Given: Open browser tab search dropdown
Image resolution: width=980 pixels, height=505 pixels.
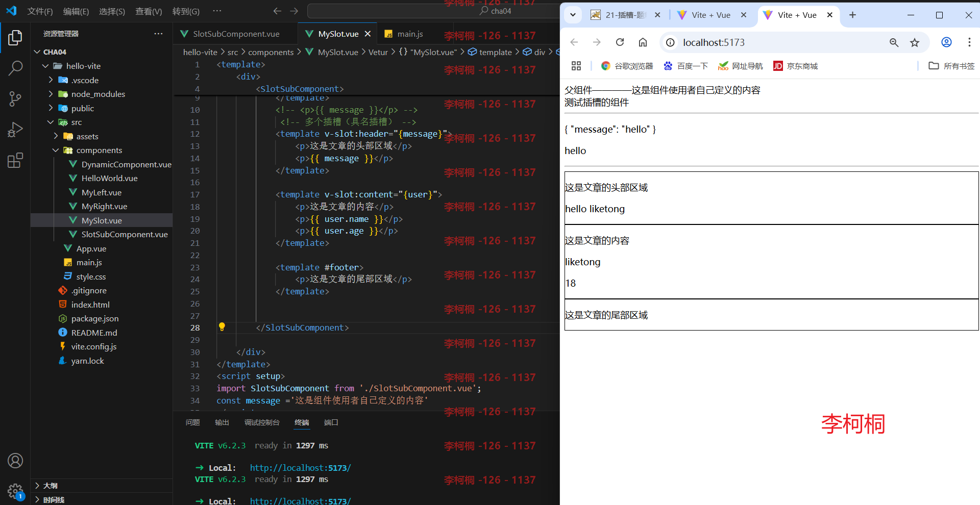Looking at the screenshot, I should (573, 15).
